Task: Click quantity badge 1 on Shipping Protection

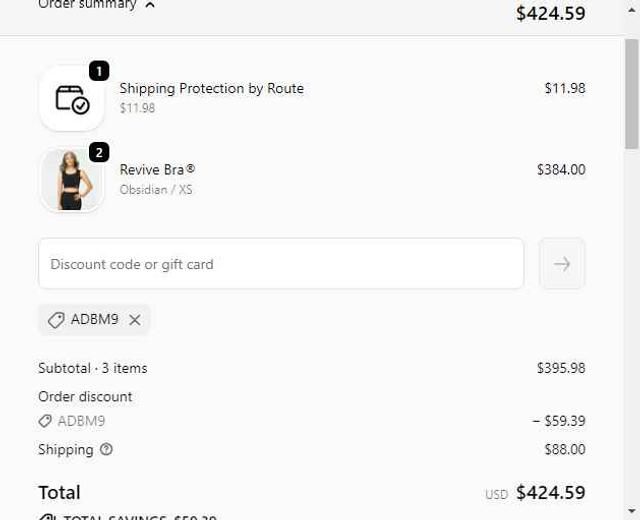Action: tap(99, 71)
